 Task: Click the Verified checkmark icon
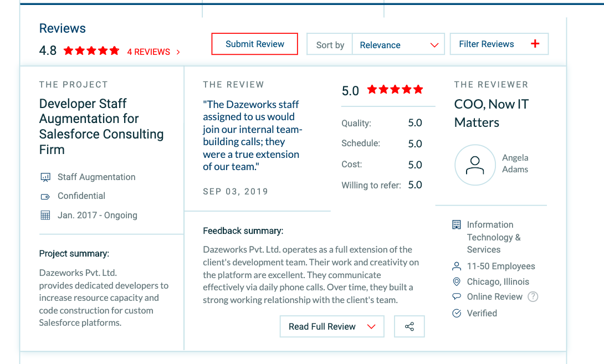457,313
